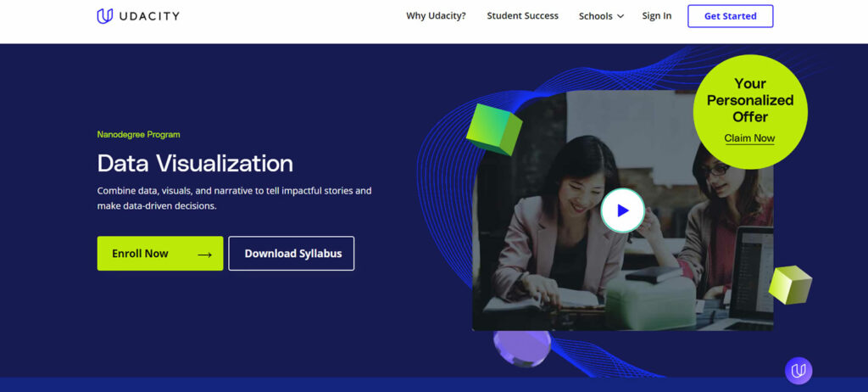Click the green cube overlapping the video corner

click(493, 129)
